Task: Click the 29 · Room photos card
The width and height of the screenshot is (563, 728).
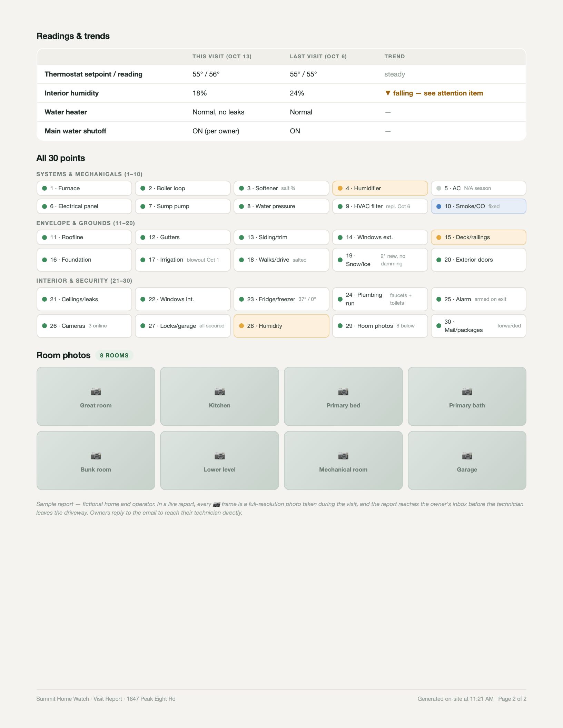Action: click(x=380, y=326)
